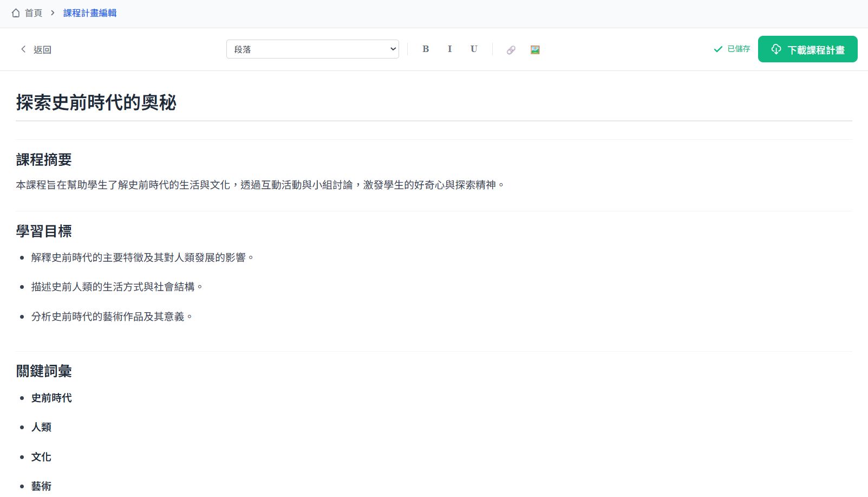Click the home icon in breadcrumb
Viewport: 868px width, 497px height.
point(16,13)
